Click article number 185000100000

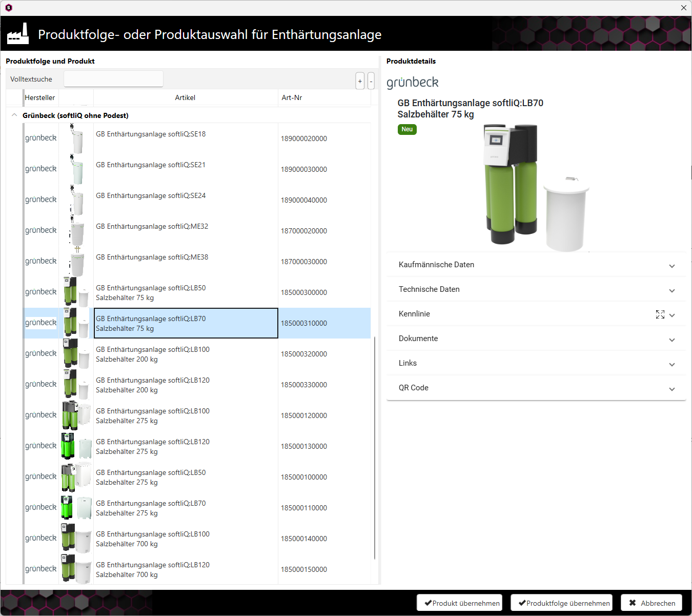coord(304,477)
